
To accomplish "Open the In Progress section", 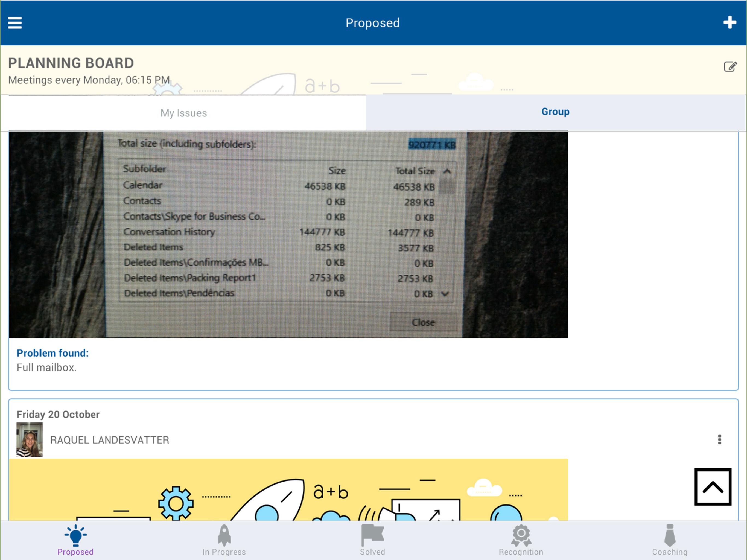I will click(x=224, y=540).
